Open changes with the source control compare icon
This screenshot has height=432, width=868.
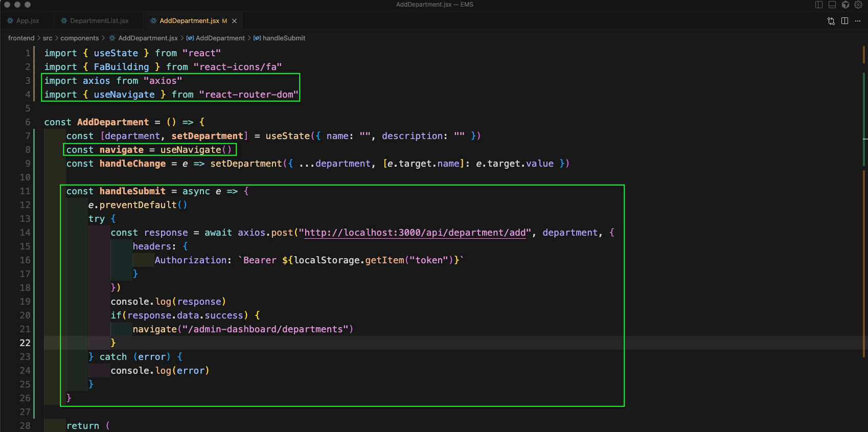(831, 21)
